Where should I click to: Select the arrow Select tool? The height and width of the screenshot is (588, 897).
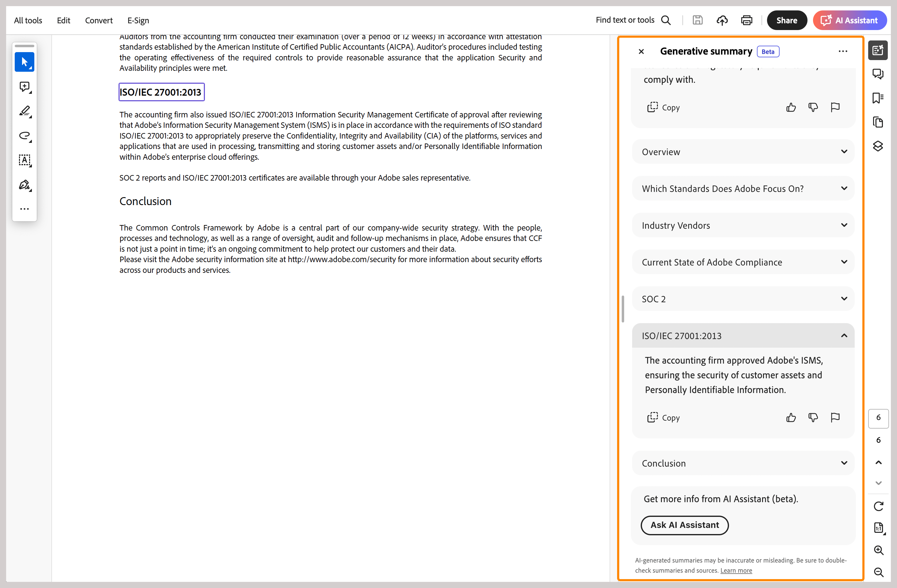click(25, 62)
